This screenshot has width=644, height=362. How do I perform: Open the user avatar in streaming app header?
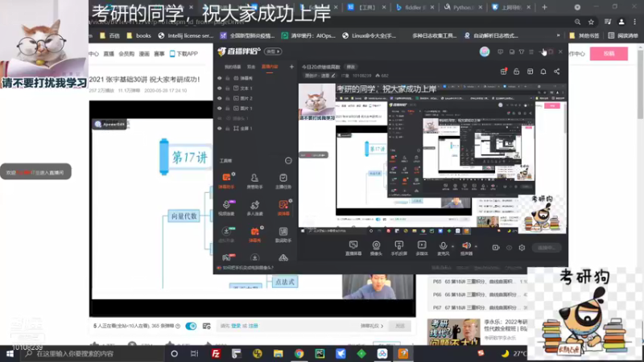pos(485,51)
